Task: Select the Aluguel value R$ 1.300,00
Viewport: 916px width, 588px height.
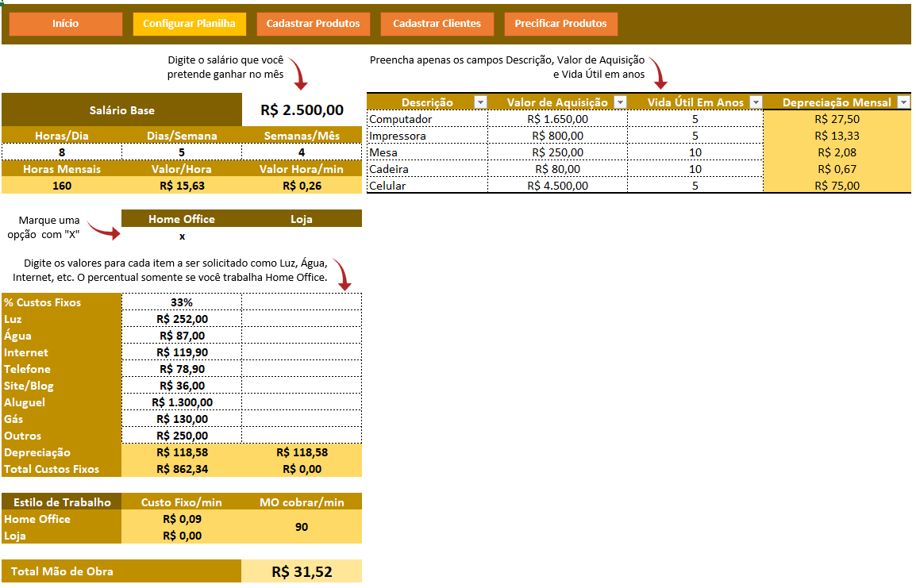Action: [182, 402]
